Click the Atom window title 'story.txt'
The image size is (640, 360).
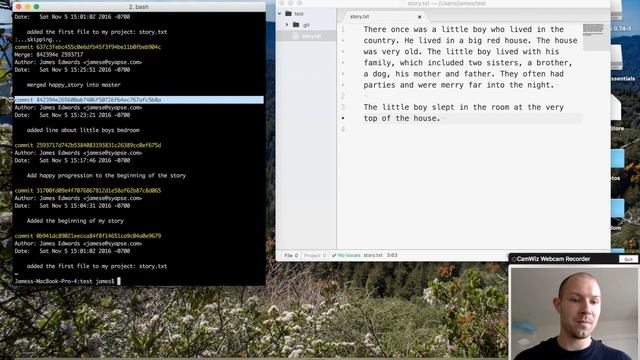pos(447,4)
